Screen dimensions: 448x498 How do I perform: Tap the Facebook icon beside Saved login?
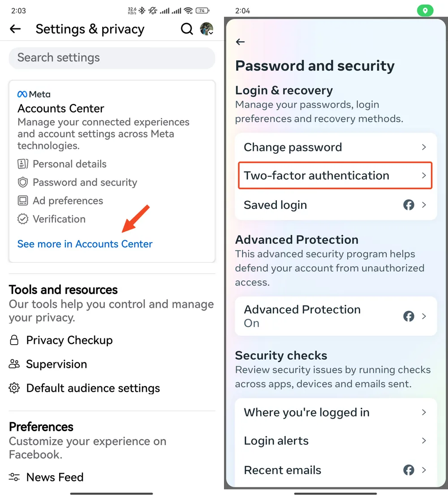pyautogui.click(x=409, y=205)
